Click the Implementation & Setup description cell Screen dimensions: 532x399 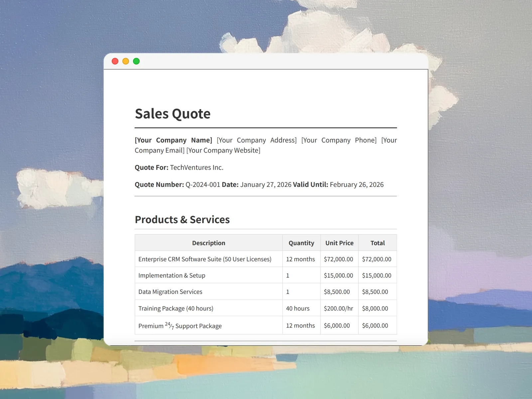(x=172, y=276)
